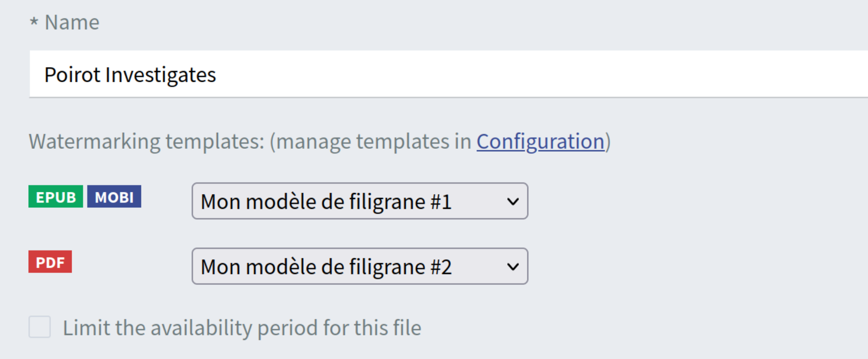The image size is (868, 359).
Task: Enable "Limit the availability period for this file"
Action: click(x=40, y=327)
